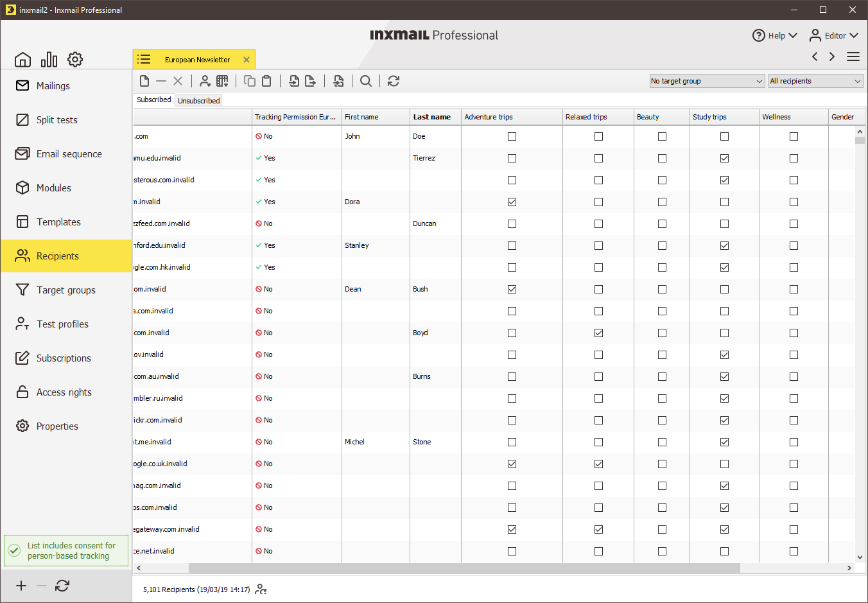Click the Help question mark icon
Screen dimensions: 868x603
pos(759,35)
